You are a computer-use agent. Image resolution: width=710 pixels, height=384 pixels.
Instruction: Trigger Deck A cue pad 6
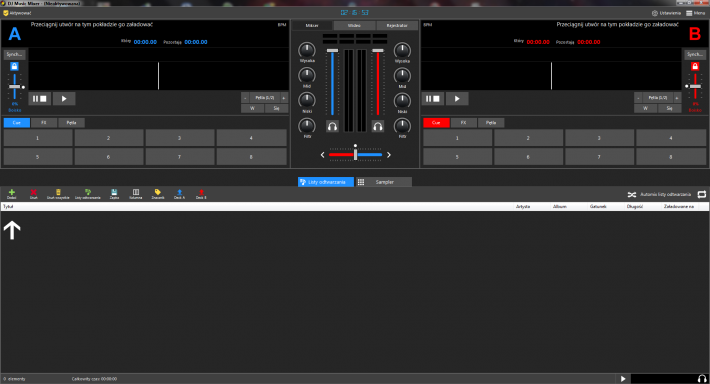(109, 157)
